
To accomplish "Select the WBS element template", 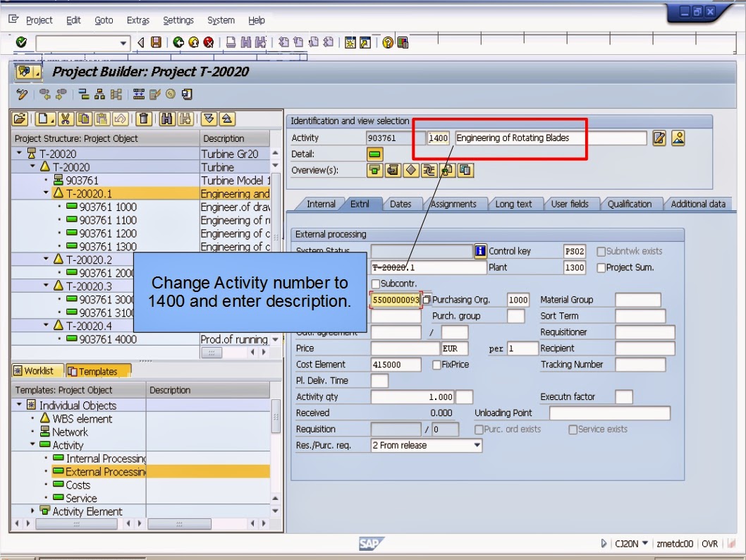I will [x=82, y=419].
